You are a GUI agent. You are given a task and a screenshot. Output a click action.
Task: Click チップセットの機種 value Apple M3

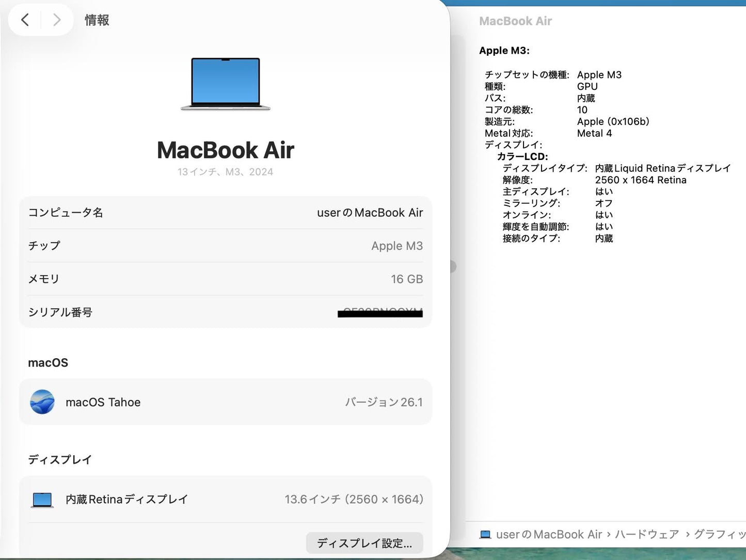coord(599,75)
